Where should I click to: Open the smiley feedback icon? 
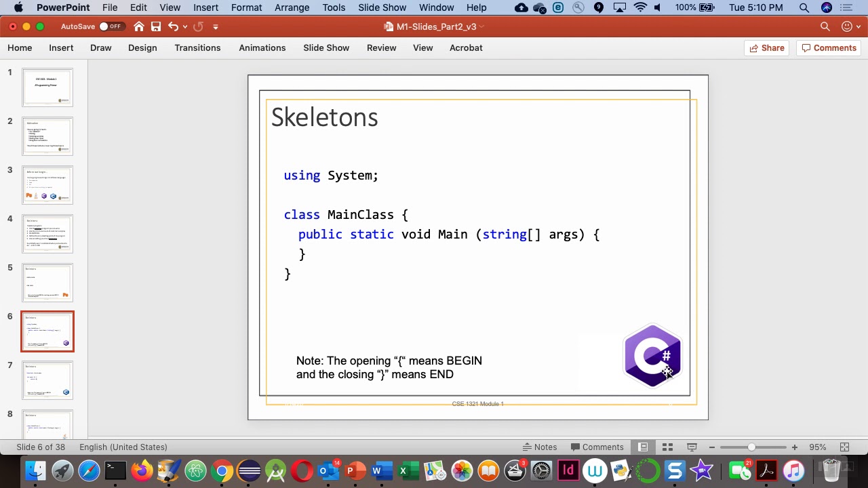(x=846, y=26)
